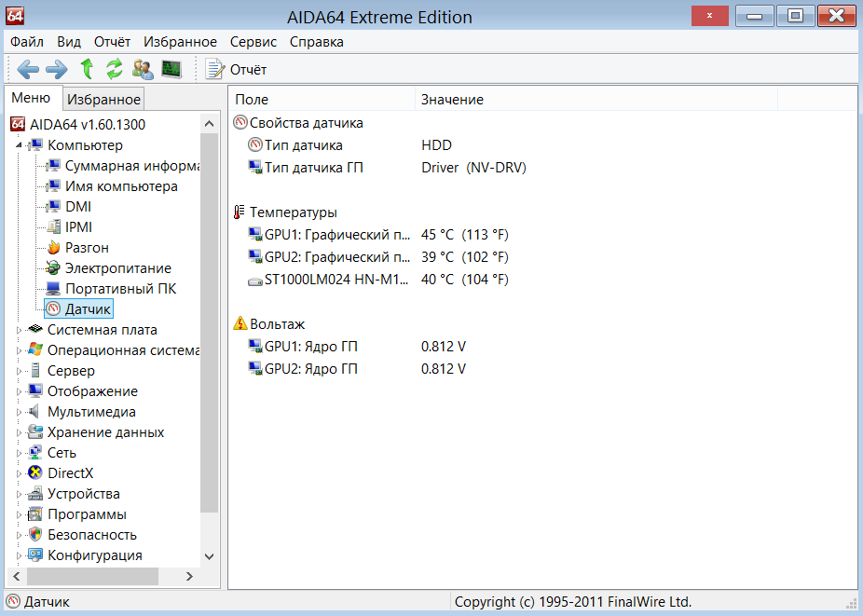Select the Электропитание tree item
This screenshot has width=863, height=616.
point(117,268)
